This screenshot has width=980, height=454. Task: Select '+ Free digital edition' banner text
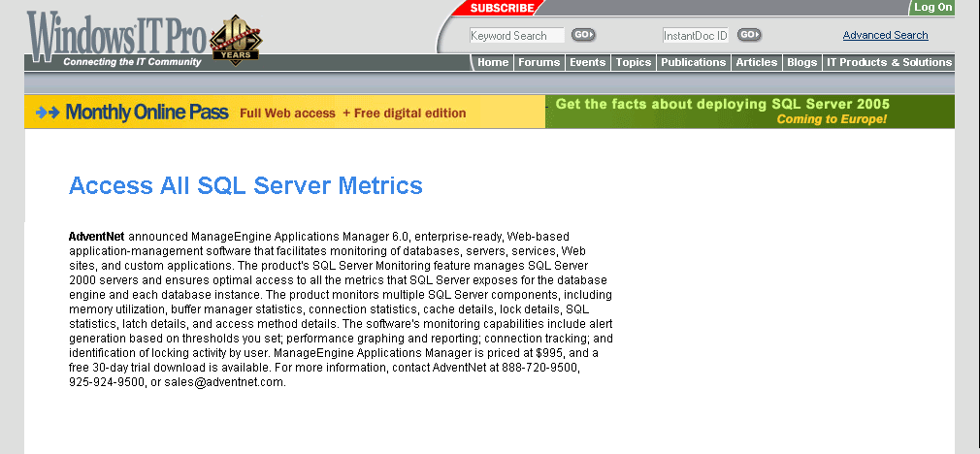[404, 113]
